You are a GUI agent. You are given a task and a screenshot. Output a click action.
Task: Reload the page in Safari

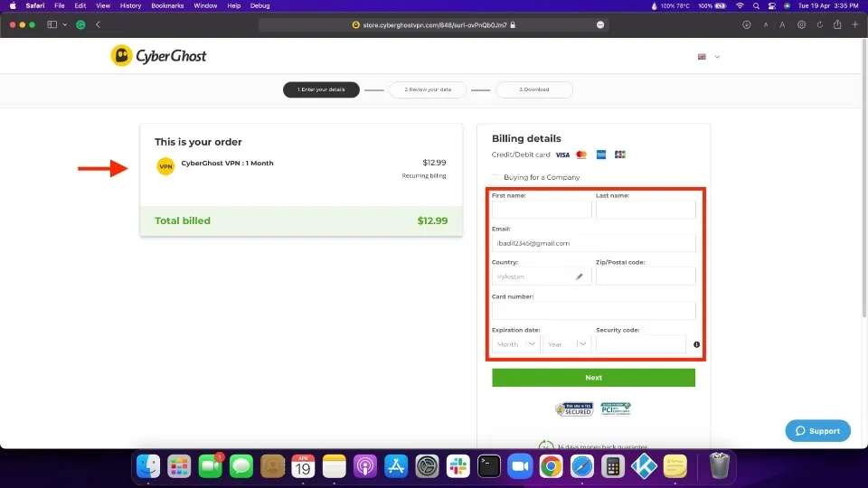[820, 24]
